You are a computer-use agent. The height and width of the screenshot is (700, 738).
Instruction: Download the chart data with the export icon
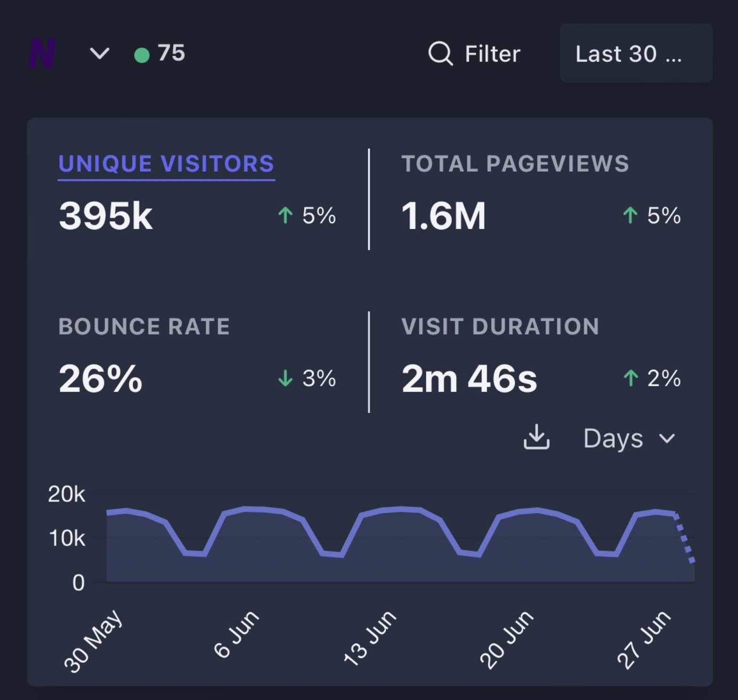(537, 437)
